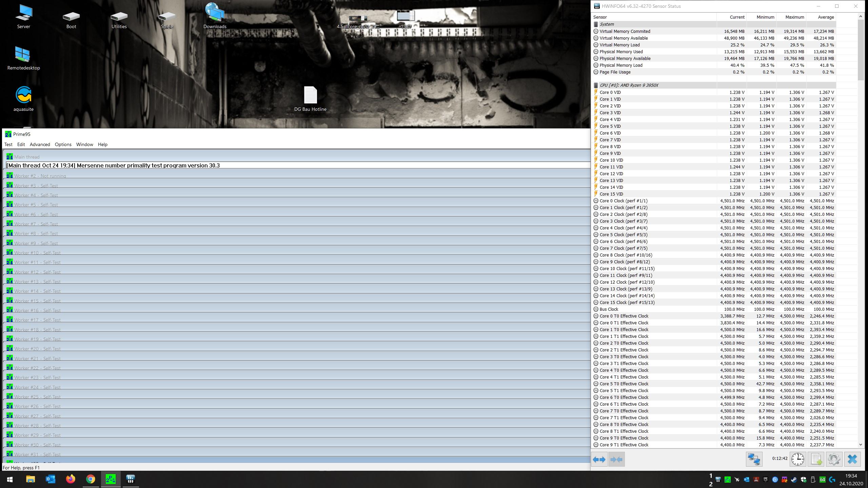
Task: Open Windows Start menu
Action: 10,479
